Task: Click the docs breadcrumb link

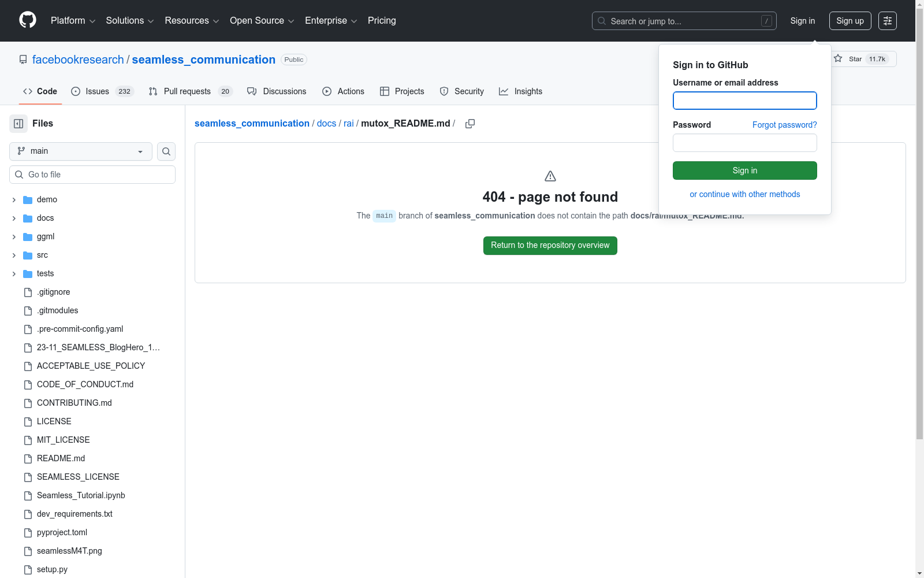Action: [326, 124]
